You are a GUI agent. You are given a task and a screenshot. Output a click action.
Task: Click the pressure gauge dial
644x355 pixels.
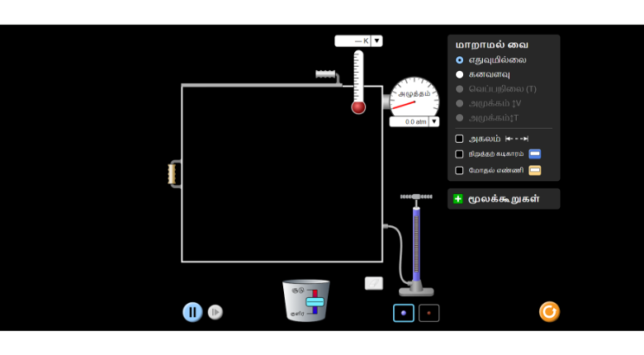point(414,97)
